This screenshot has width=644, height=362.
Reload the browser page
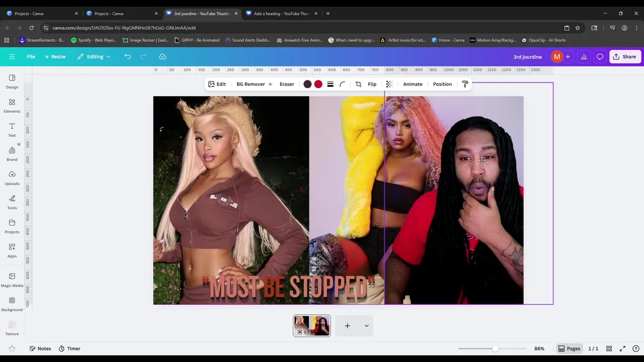point(31,28)
